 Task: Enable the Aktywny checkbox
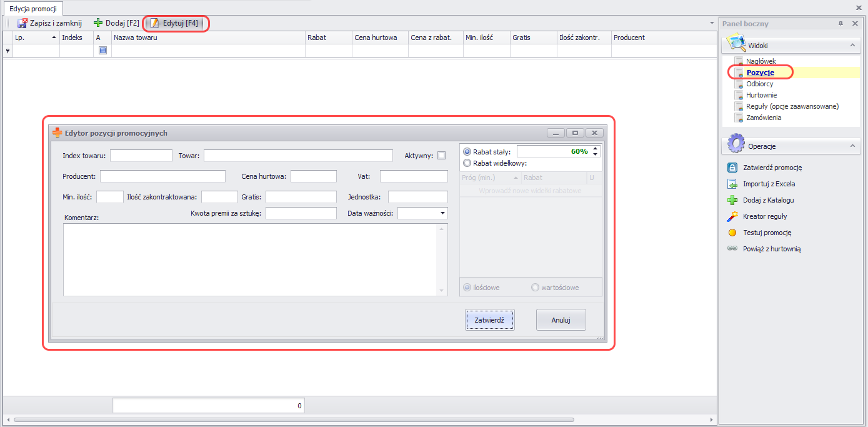(442, 156)
